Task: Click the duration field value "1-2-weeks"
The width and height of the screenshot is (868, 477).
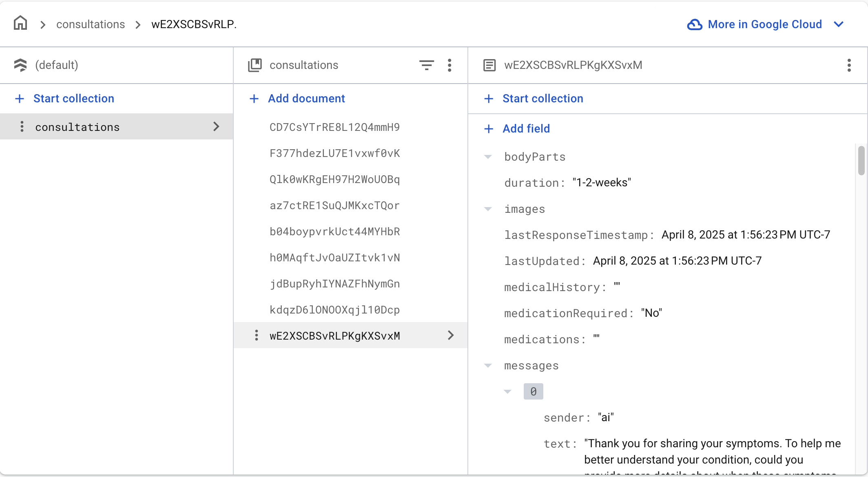Action: click(x=602, y=183)
